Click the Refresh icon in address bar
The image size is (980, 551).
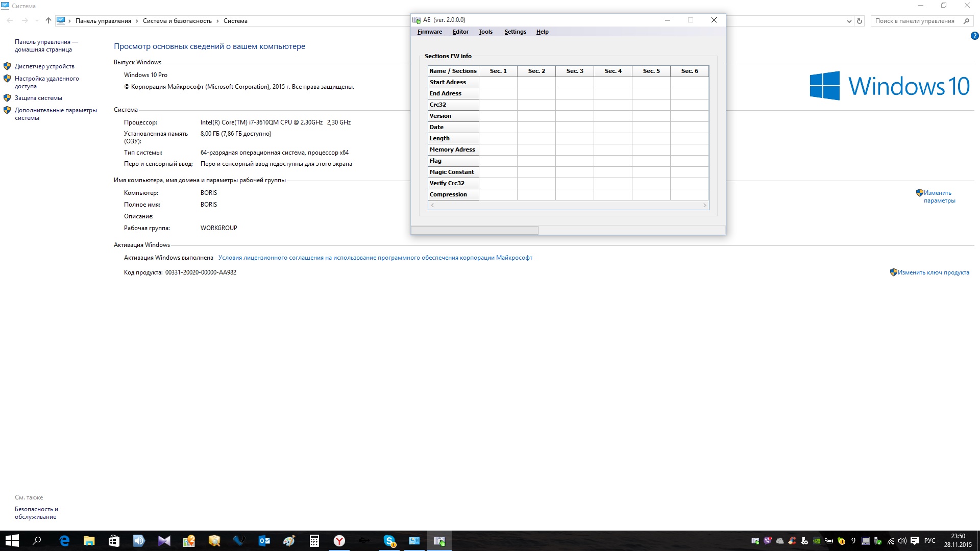(860, 21)
